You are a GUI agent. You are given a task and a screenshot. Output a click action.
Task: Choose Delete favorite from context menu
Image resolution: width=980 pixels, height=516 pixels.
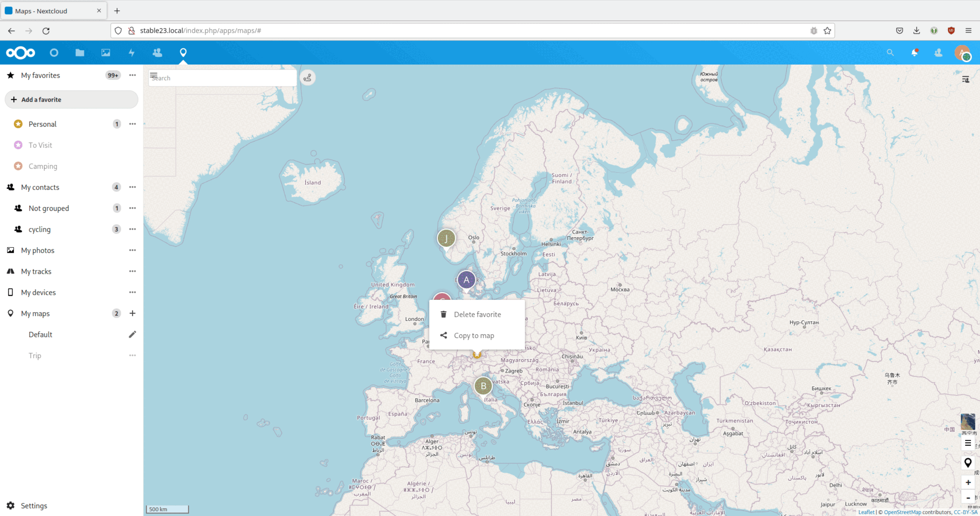tap(477, 314)
